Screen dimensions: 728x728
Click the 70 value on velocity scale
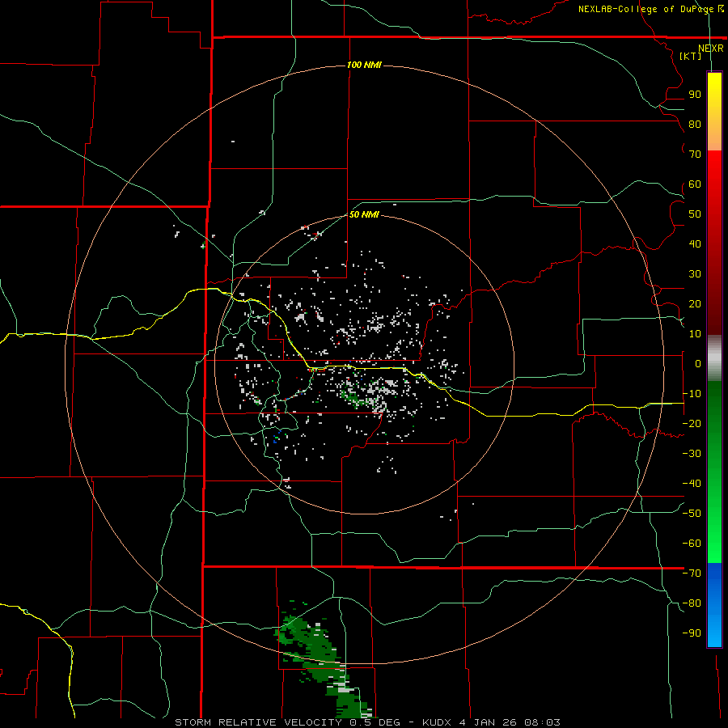coord(695,154)
